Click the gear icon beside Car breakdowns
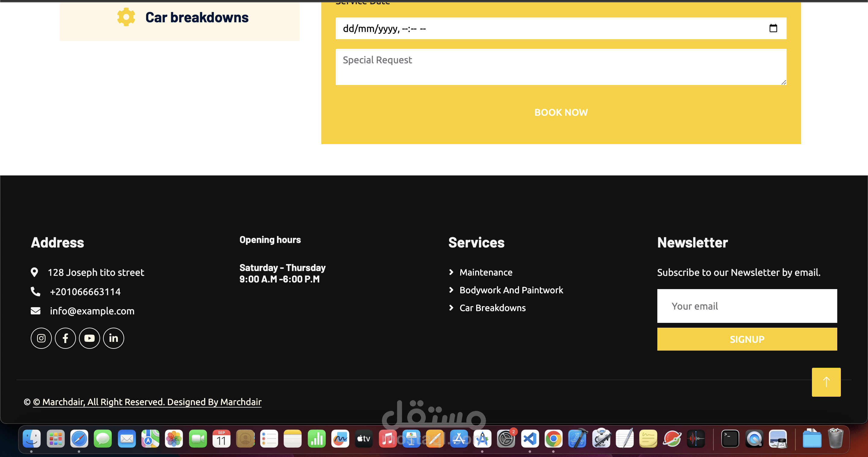Viewport: 868px width, 457px height. click(x=126, y=17)
